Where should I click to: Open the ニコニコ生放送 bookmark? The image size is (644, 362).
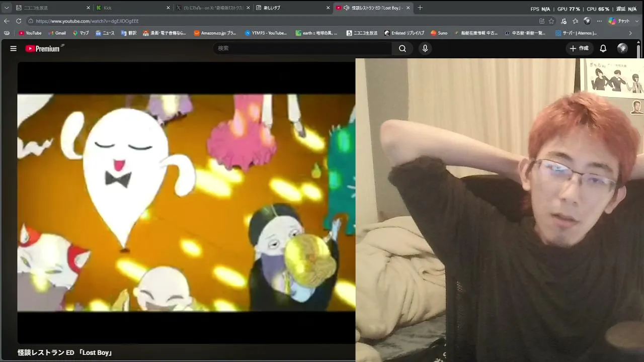(x=362, y=33)
